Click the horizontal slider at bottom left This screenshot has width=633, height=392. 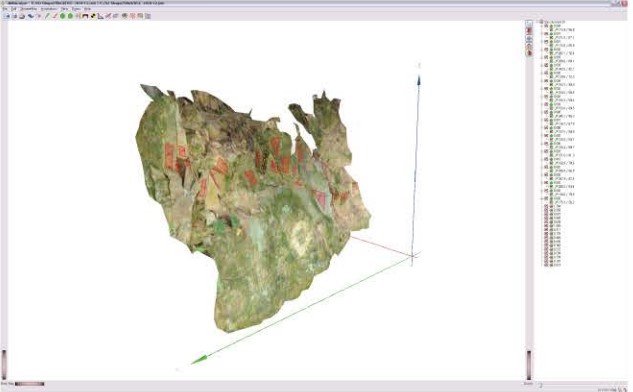click(29, 384)
